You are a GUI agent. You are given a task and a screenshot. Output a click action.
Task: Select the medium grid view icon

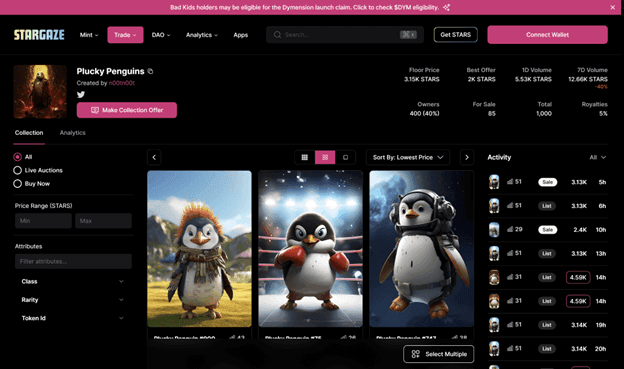[325, 157]
